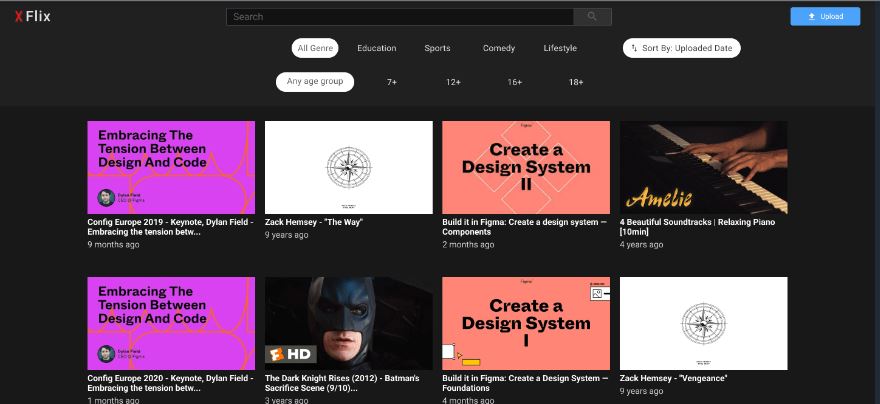Click title Config Europe 2019 - Keynote

coord(171,227)
